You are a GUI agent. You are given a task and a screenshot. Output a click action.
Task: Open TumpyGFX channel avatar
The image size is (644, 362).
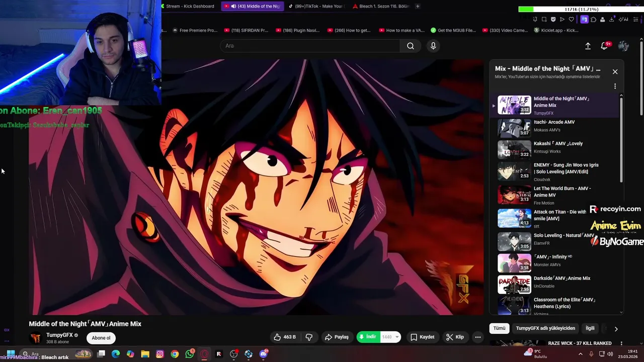click(35, 338)
